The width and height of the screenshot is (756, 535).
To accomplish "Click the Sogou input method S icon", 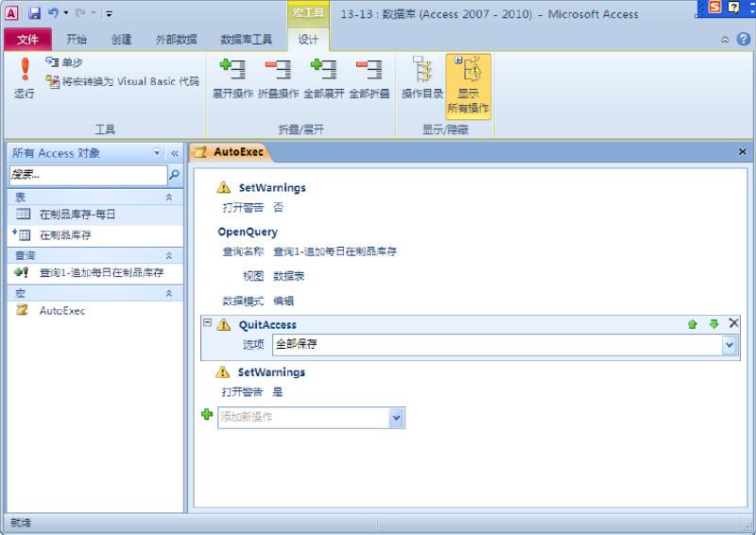I will pyautogui.click(x=715, y=7).
